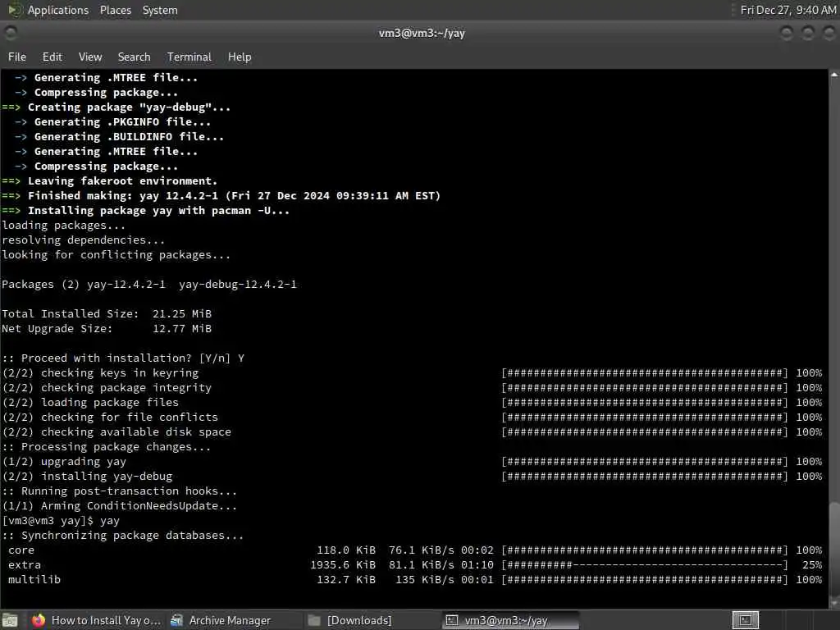Image resolution: width=840 pixels, height=630 pixels.
Task: Click the line 'Total Installed Size: 21.25 MiB'
Action: pyautogui.click(x=107, y=313)
